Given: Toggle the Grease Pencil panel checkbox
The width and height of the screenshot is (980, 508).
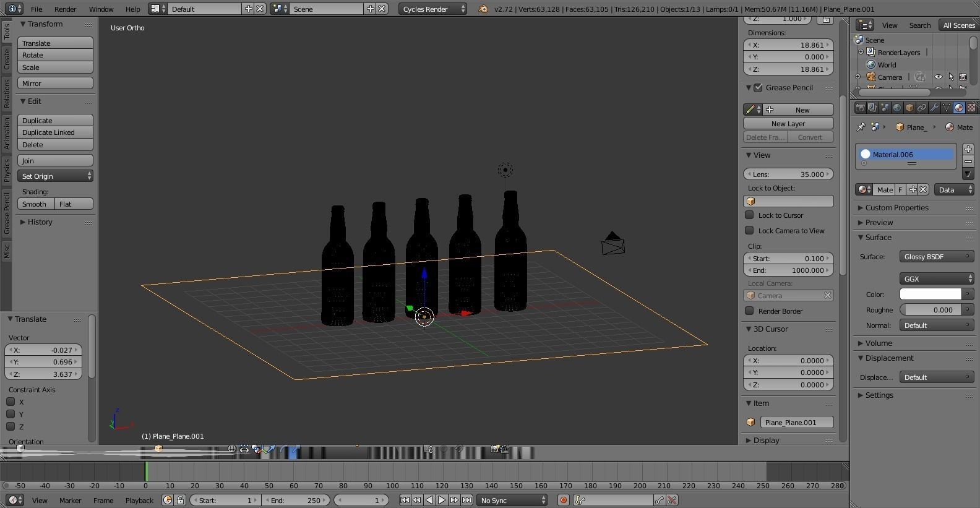Looking at the screenshot, I should coord(758,87).
